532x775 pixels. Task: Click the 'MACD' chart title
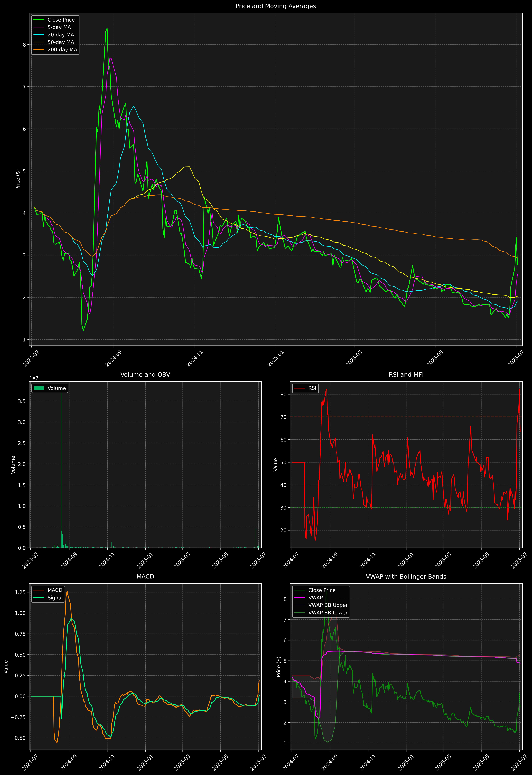(145, 577)
